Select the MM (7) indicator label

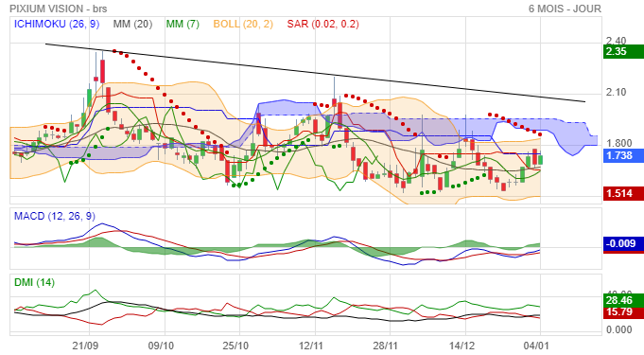point(183,25)
